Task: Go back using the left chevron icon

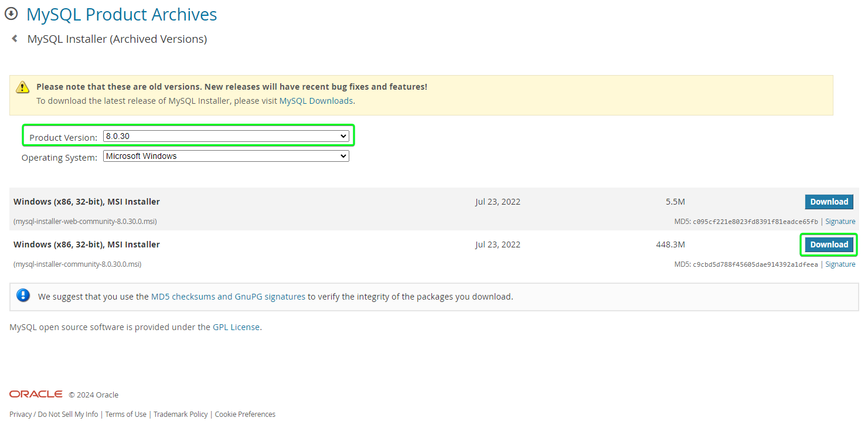Action: 15,39
